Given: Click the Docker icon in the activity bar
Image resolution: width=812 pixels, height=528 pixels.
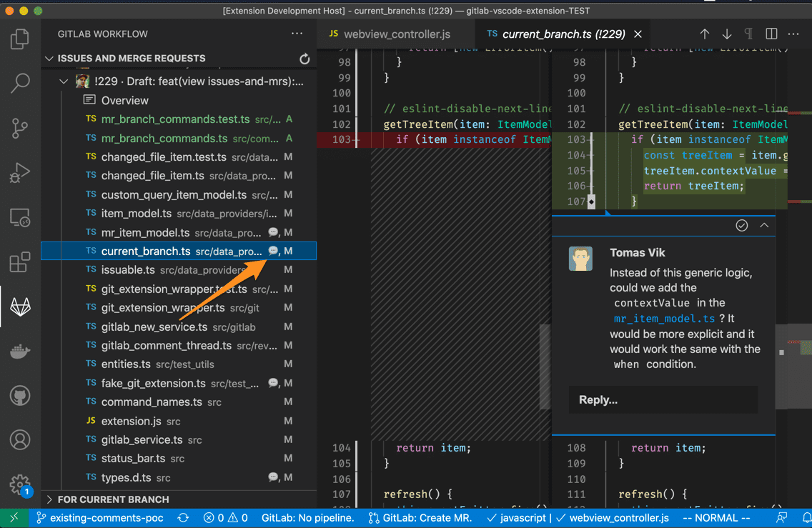Looking at the screenshot, I should (x=20, y=350).
